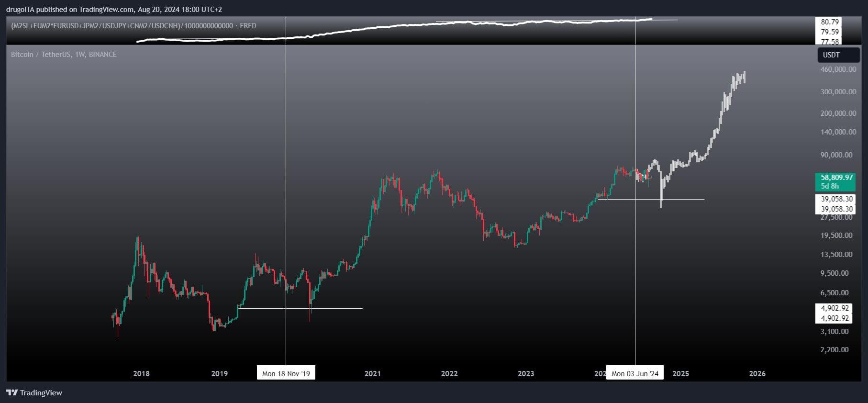Click the 79.59 indicator scale value
Viewport: 868px width, 403px height.
click(x=830, y=32)
